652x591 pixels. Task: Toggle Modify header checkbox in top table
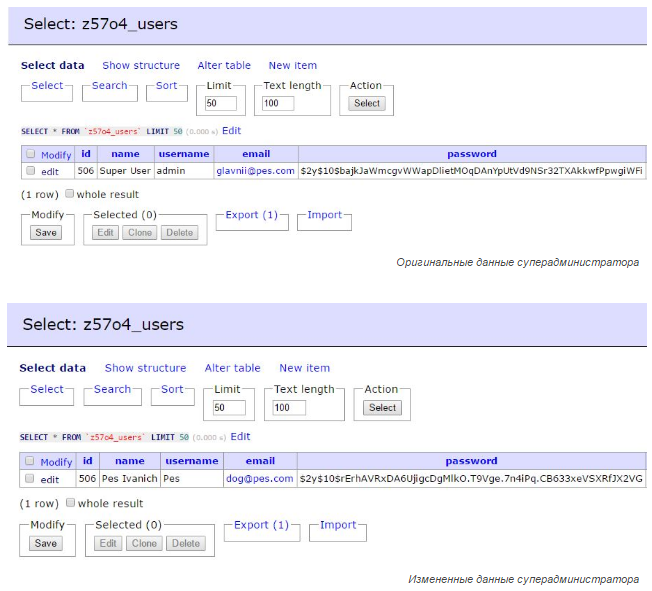click(30, 153)
